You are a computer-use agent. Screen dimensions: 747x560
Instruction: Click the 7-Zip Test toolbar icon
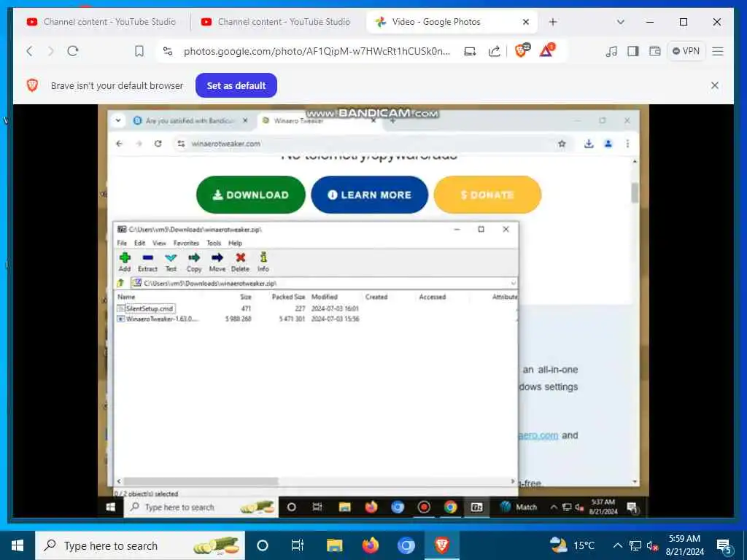click(171, 262)
